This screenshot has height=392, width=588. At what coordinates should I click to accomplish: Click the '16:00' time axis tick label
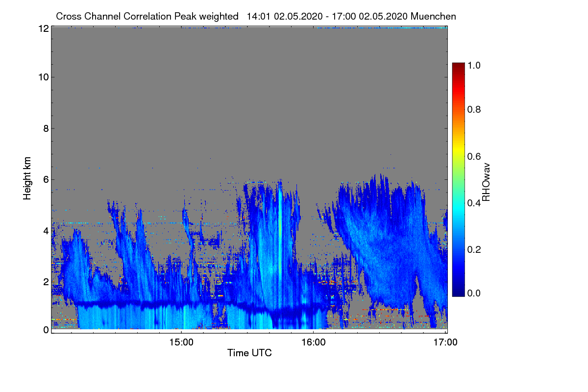(314, 343)
